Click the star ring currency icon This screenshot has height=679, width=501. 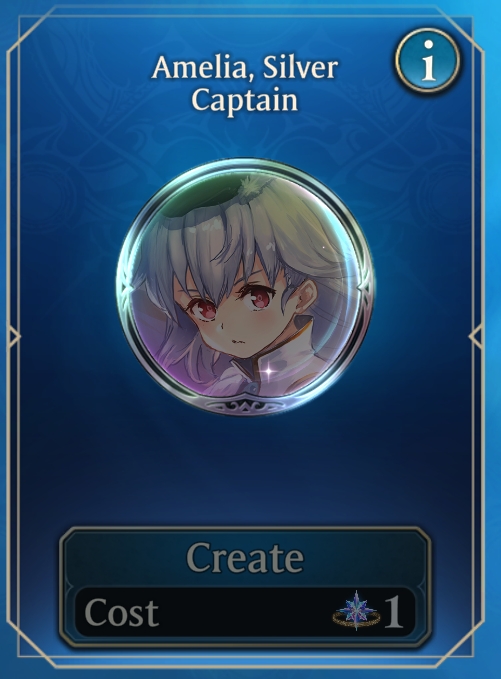356,612
